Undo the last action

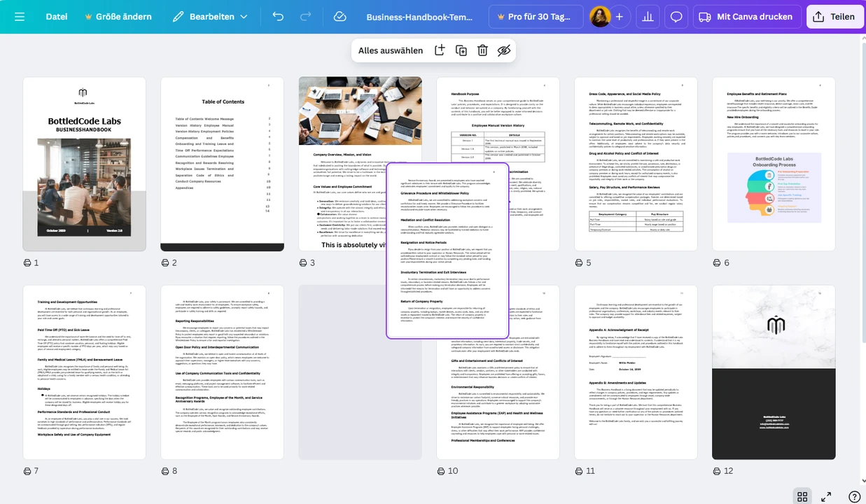coord(278,17)
